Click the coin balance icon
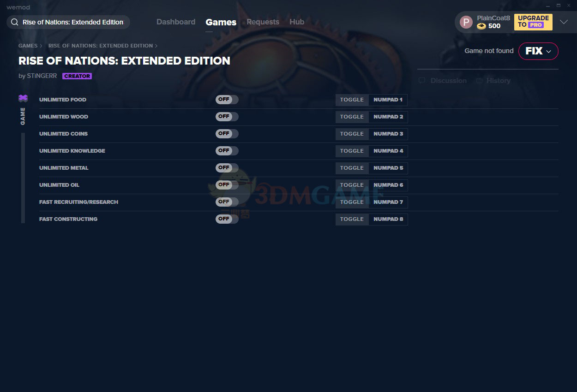This screenshot has width=577, height=392. [481, 26]
